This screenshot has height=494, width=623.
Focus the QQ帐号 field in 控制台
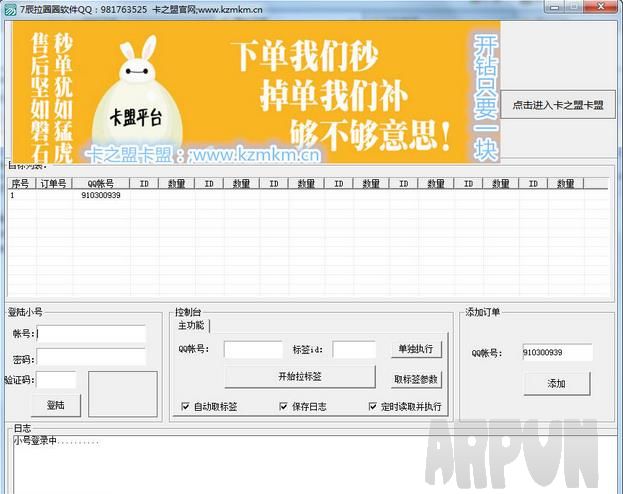pos(253,349)
